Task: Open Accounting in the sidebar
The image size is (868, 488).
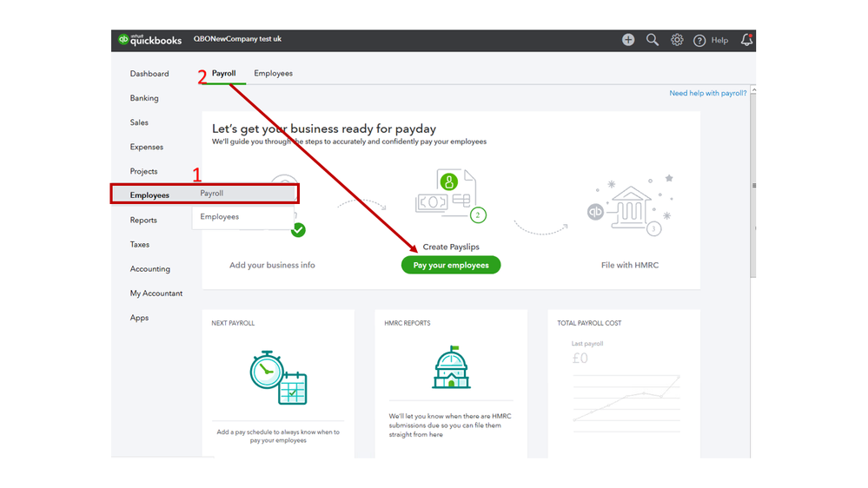Action: (150, 268)
